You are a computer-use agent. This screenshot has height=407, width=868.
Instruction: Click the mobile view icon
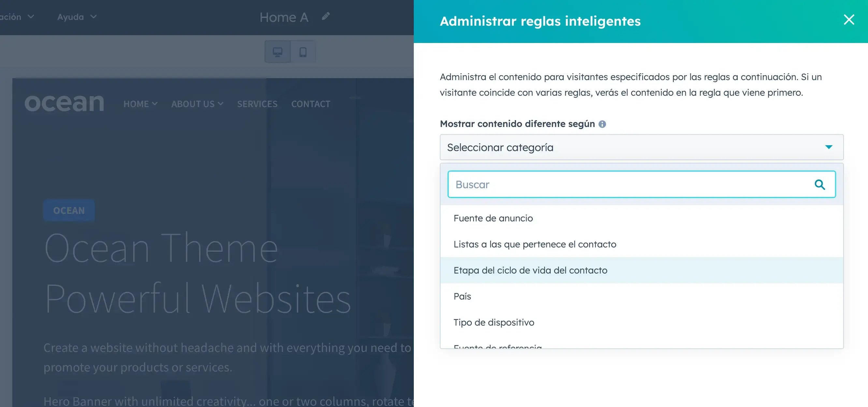coord(303,51)
